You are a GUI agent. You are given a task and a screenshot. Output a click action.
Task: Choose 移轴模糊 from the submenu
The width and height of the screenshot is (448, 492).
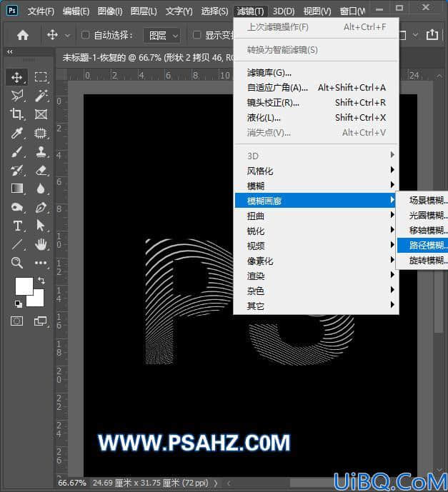pos(422,231)
